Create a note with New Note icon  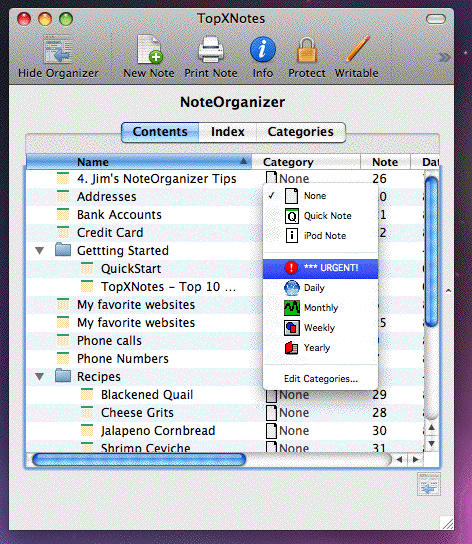150,49
